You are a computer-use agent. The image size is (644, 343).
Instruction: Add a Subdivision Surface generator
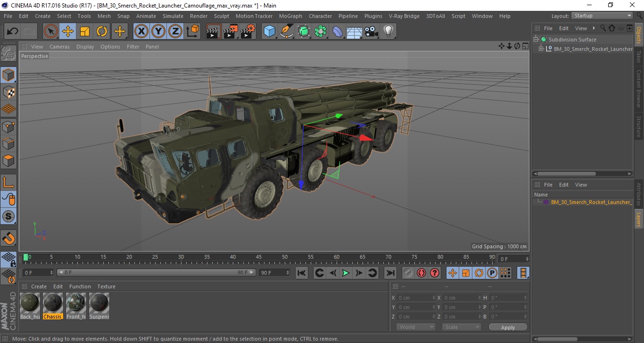pos(304,32)
